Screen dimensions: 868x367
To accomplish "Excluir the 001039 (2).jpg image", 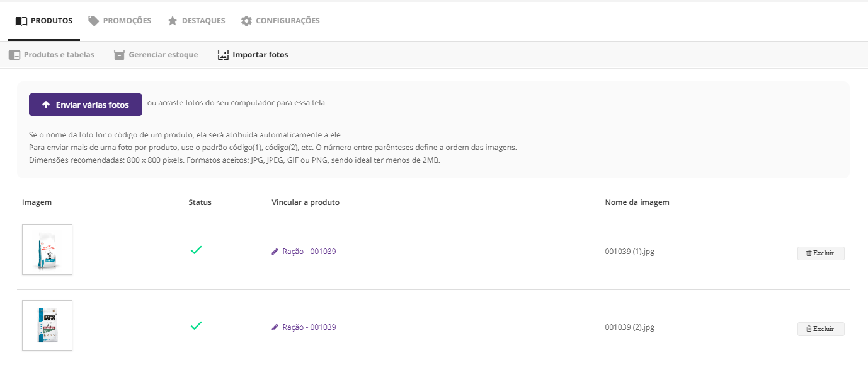I will [x=820, y=329].
